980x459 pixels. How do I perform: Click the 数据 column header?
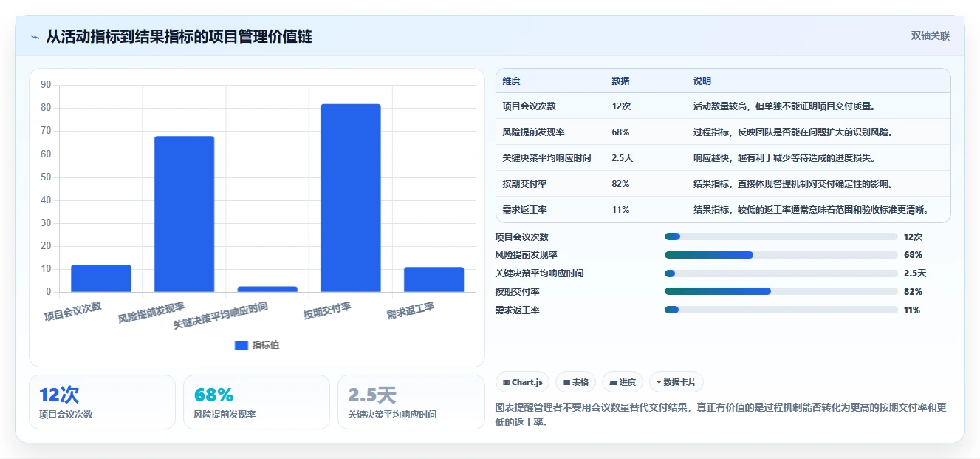620,81
